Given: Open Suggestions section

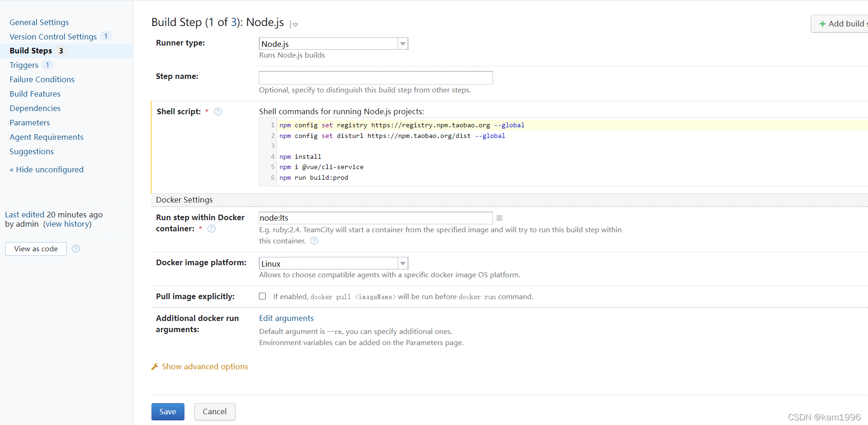Looking at the screenshot, I should pos(32,151).
